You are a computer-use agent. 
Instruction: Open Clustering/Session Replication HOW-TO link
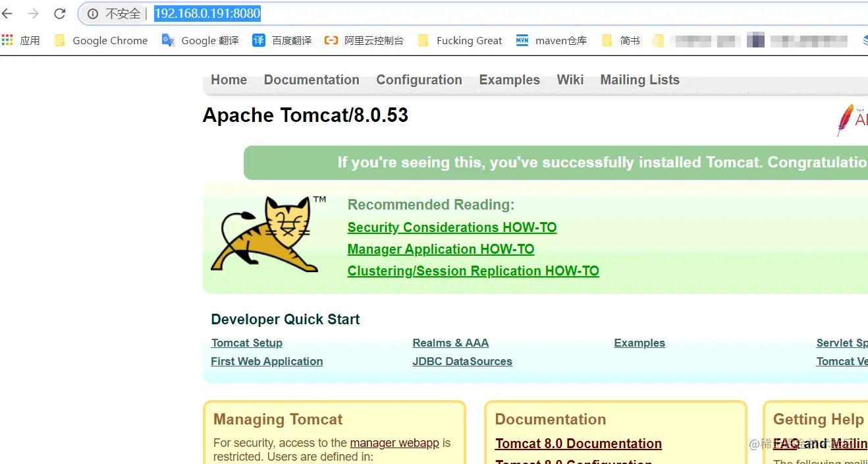tap(473, 271)
